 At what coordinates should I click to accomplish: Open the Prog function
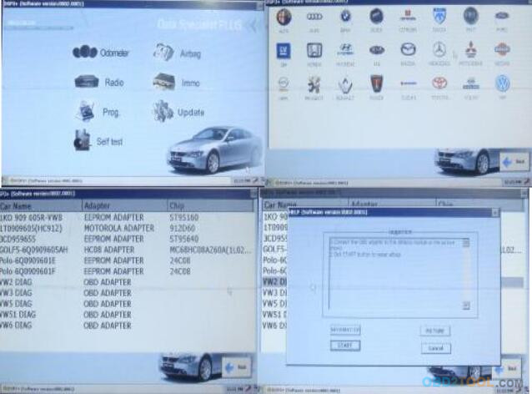(98, 111)
